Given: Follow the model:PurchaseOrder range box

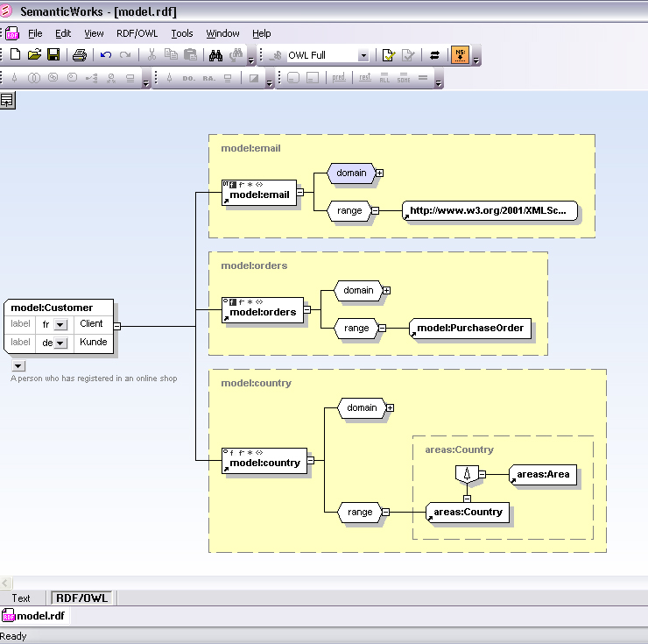Looking at the screenshot, I should (x=469, y=329).
